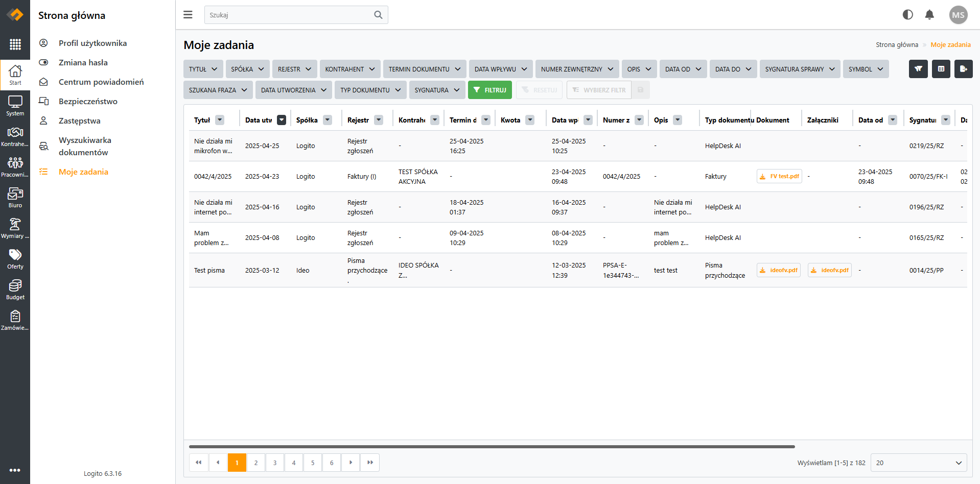The image size is (980, 484).
Task: Open the Data utw column sort arrow
Action: coord(282,120)
